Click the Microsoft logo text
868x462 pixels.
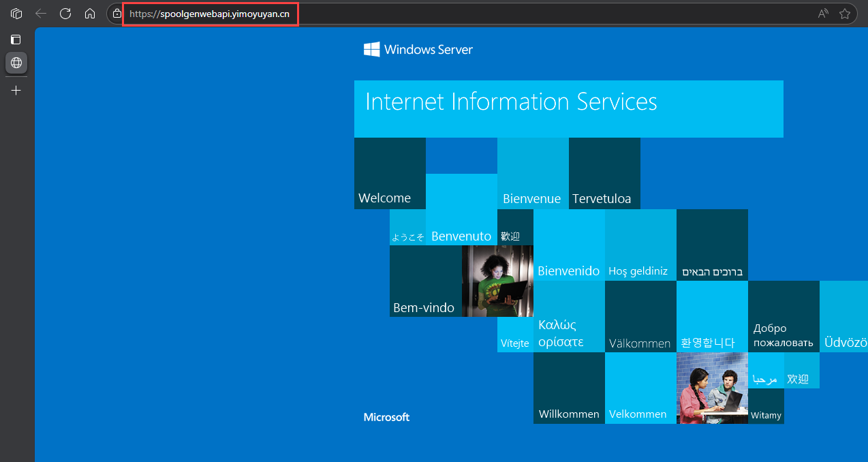[386, 417]
